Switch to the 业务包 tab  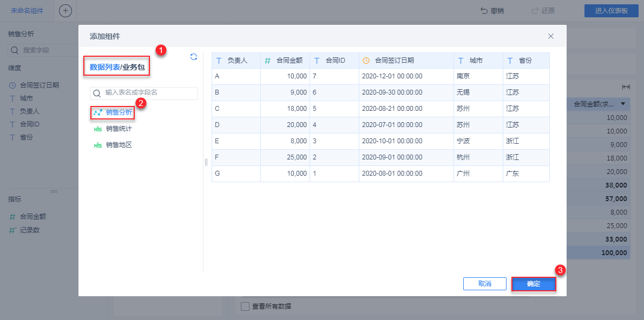pyautogui.click(x=134, y=68)
